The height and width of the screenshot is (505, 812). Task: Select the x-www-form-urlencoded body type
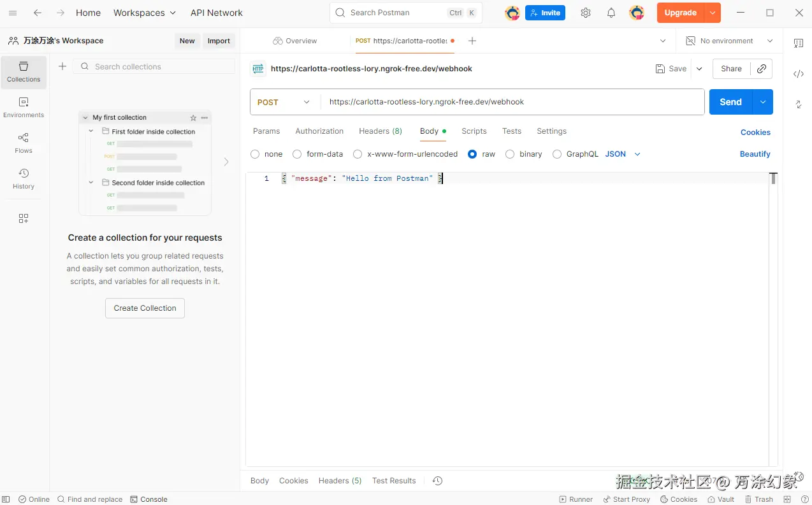point(358,154)
